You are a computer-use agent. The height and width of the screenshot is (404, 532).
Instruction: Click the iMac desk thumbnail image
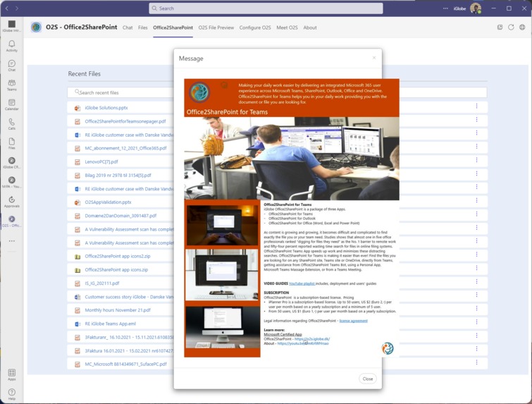coord(222,327)
